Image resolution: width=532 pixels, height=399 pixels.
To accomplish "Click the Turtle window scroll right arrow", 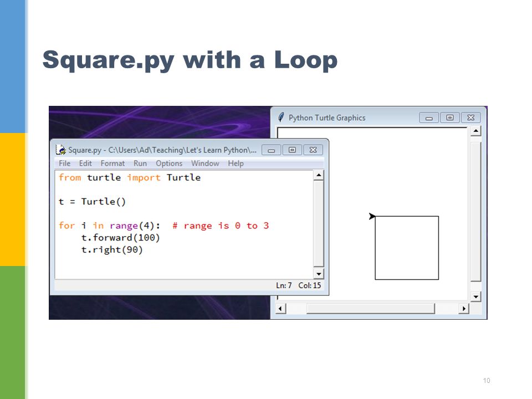I will [464, 309].
